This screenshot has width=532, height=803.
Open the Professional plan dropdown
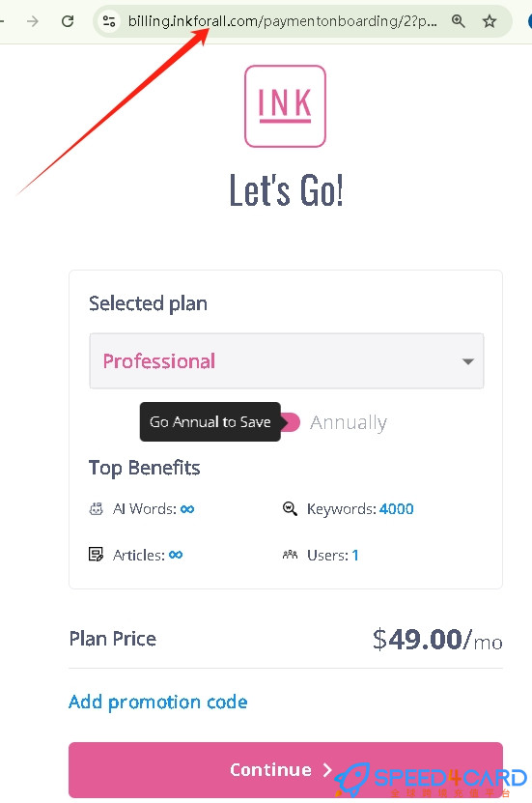[x=287, y=361]
